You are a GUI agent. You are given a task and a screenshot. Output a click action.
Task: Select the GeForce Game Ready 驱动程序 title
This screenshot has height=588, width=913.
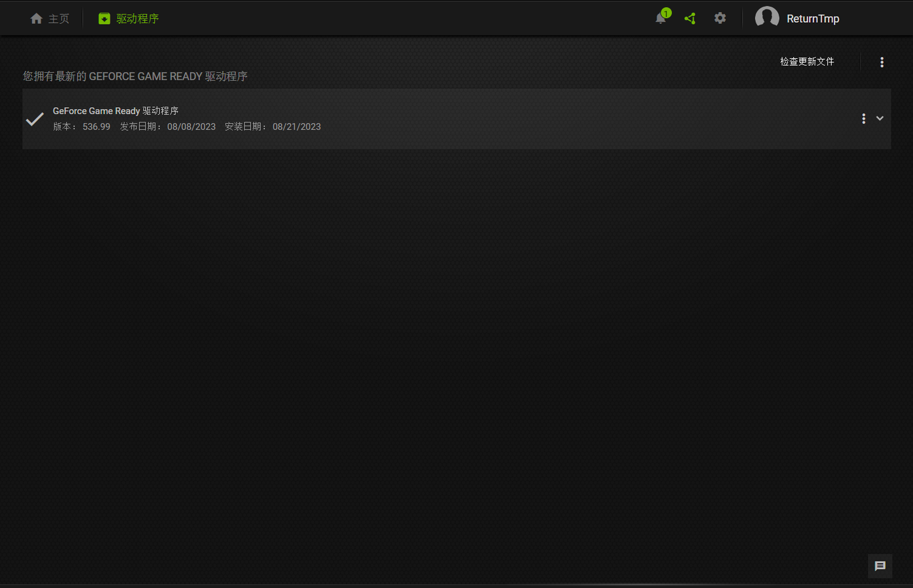point(115,111)
